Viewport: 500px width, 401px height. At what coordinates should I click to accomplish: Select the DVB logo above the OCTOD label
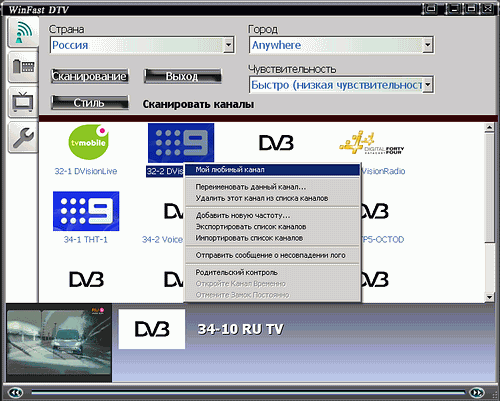[375, 211]
